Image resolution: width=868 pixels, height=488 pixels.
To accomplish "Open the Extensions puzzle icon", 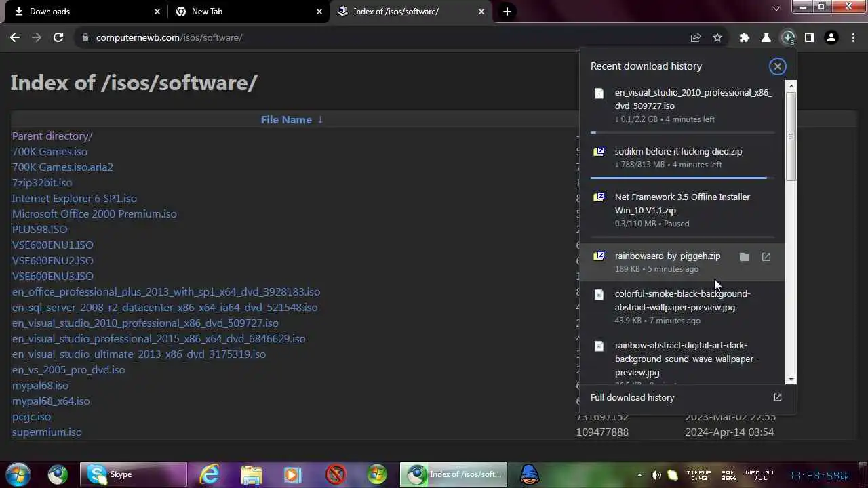I will pos(745,37).
